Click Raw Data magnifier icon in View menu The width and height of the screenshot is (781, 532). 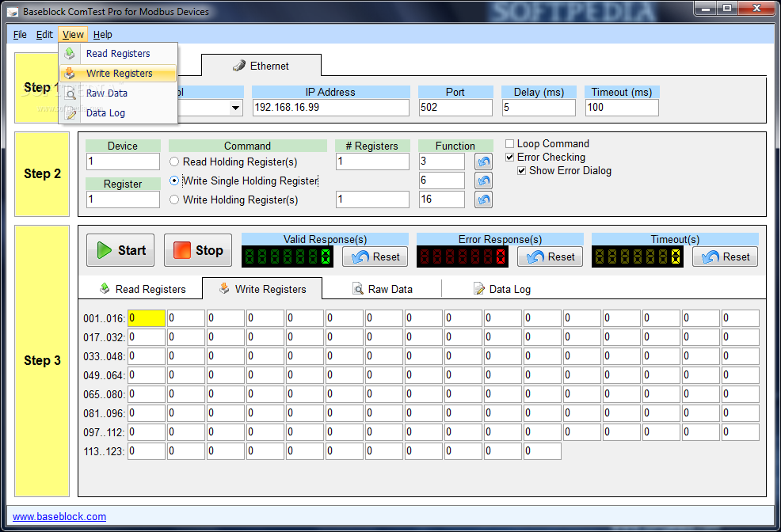71,93
